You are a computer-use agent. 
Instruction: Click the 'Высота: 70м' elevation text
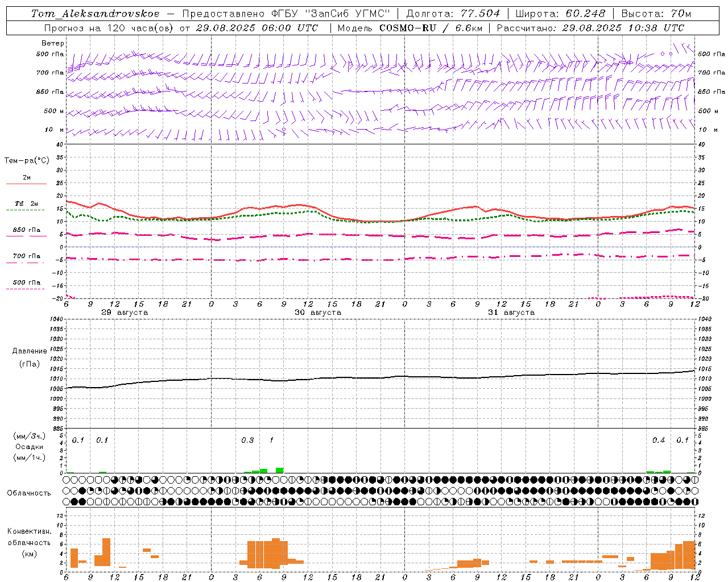(x=656, y=14)
